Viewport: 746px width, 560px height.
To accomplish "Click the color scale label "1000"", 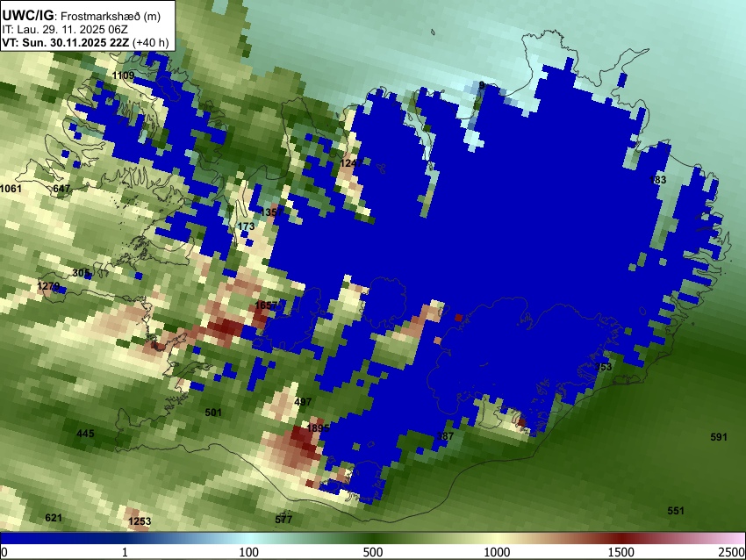I will 497,552.
